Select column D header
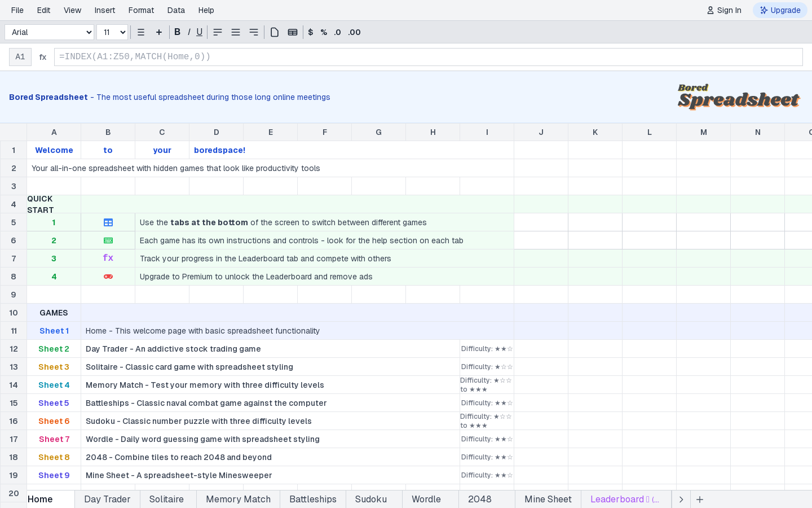The width and height of the screenshot is (812, 508). 217,132
